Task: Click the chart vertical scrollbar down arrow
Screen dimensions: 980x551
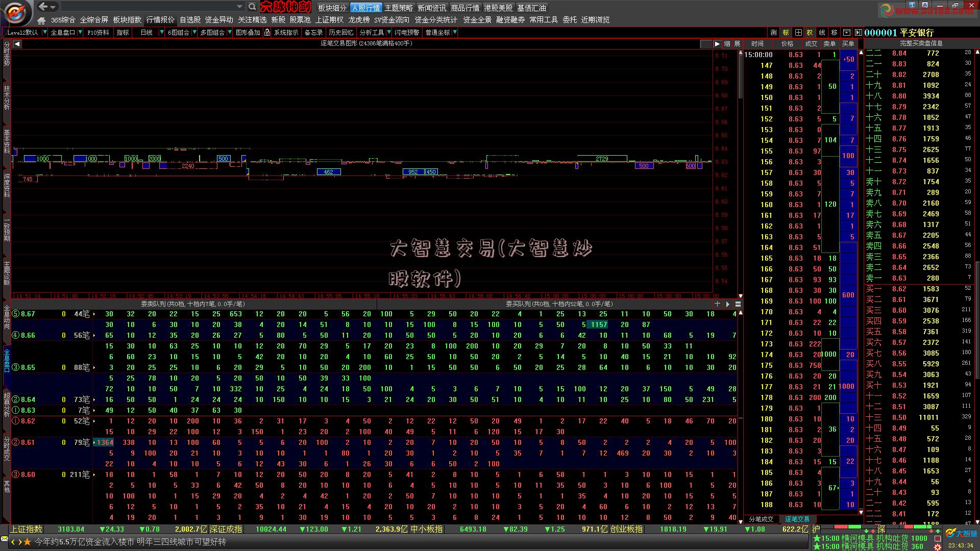Action: coord(741,296)
